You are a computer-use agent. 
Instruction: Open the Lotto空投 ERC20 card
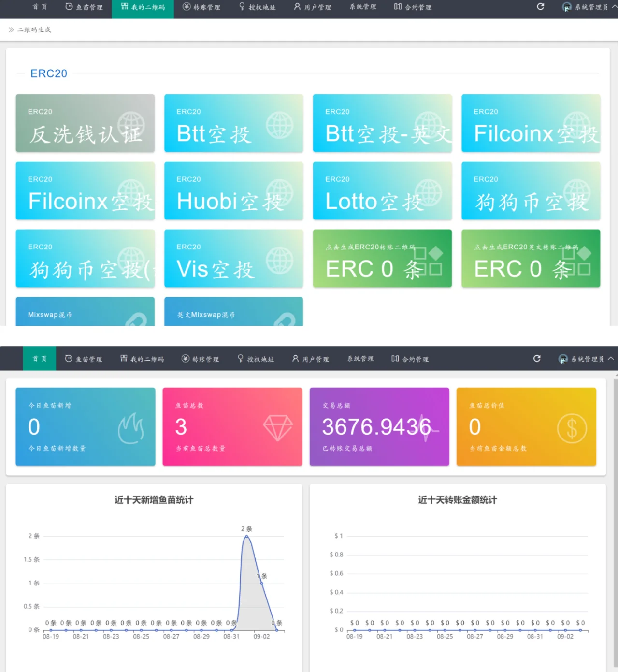click(x=382, y=191)
